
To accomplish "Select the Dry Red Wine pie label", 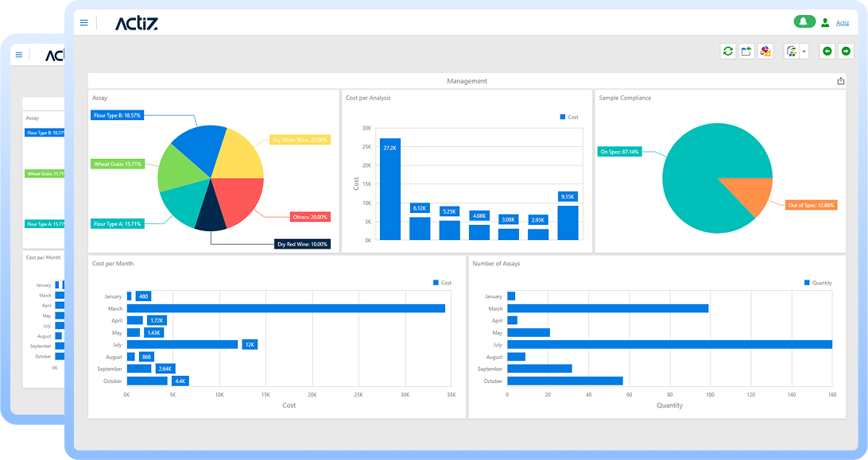I will coord(302,244).
